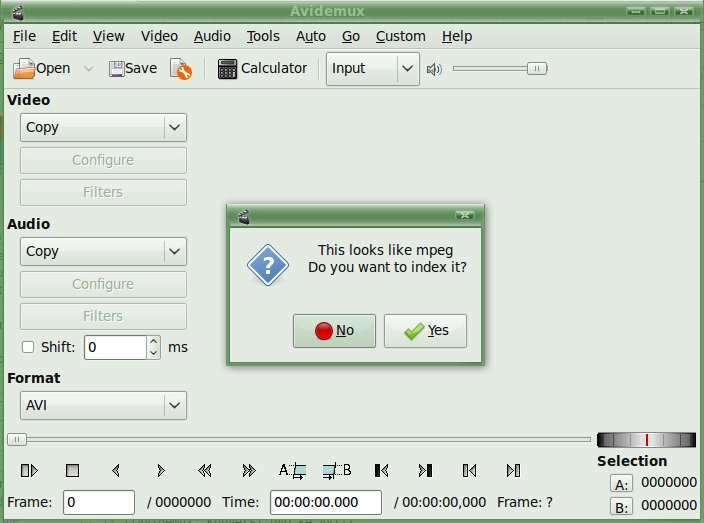Click Yes to index the mpeg
The image size is (704, 523).
425,331
